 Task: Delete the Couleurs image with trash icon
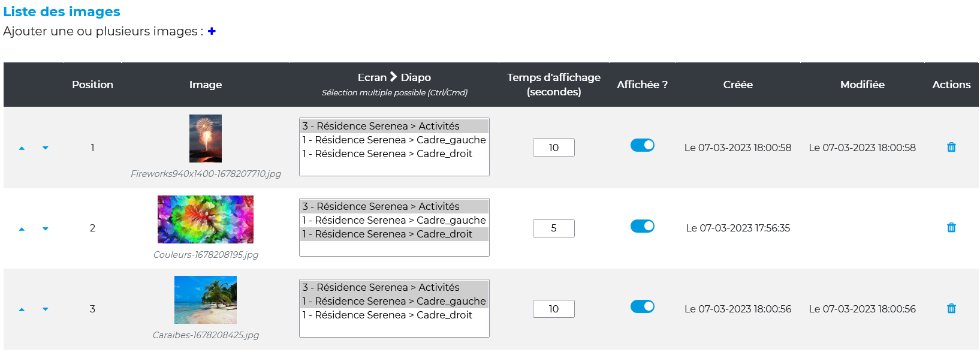click(x=951, y=228)
